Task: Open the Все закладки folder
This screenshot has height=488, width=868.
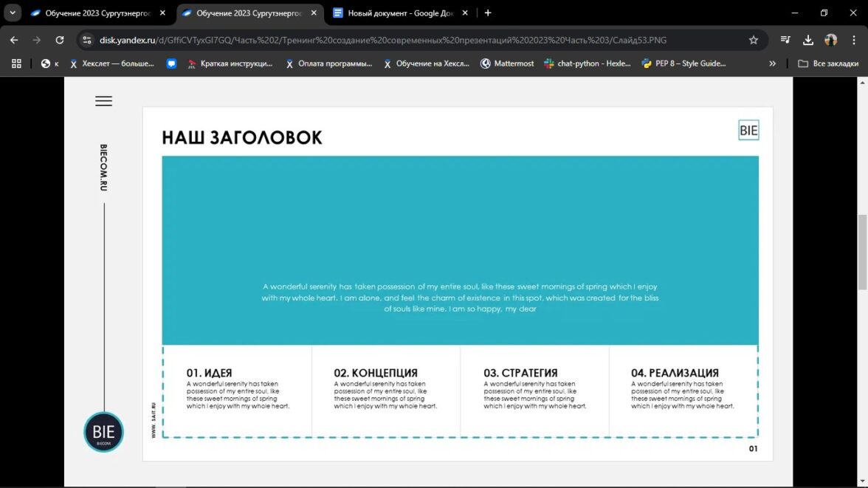Action: pyautogui.click(x=828, y=63)
